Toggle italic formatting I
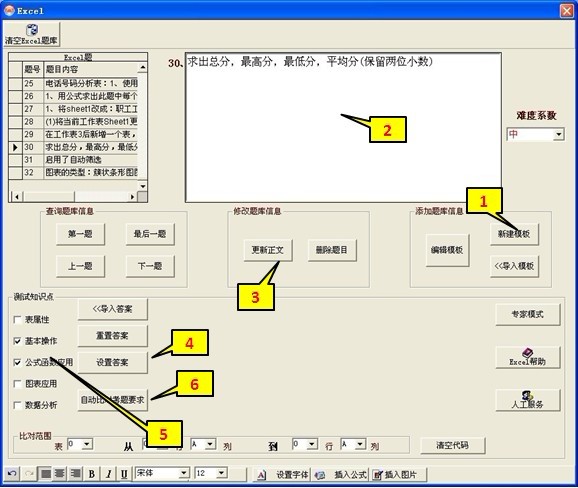 pos(108,474)
